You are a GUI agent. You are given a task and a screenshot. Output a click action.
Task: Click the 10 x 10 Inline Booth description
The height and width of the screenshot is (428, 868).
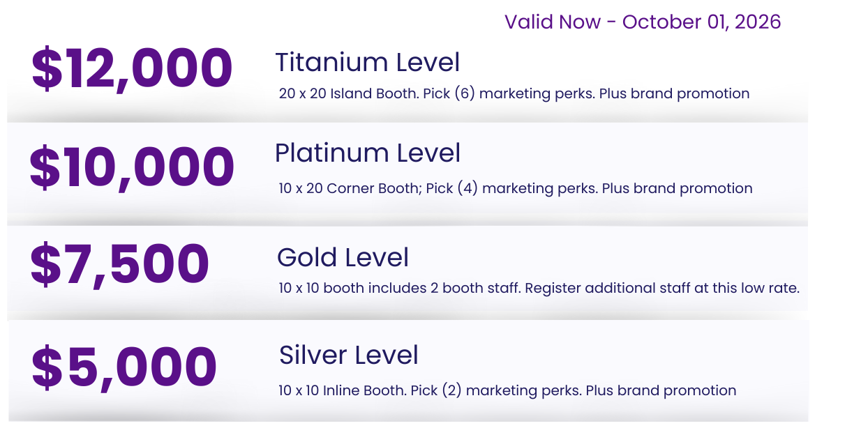point(342,390)
